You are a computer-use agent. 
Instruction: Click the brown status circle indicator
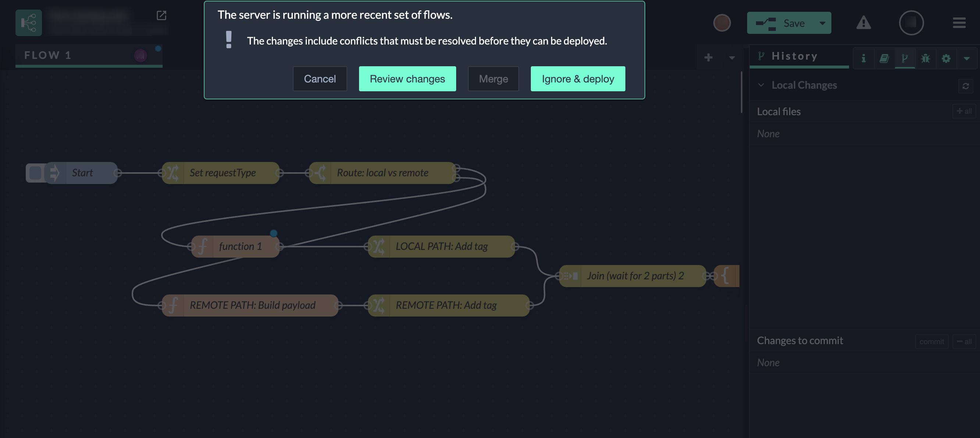point(722,23)
